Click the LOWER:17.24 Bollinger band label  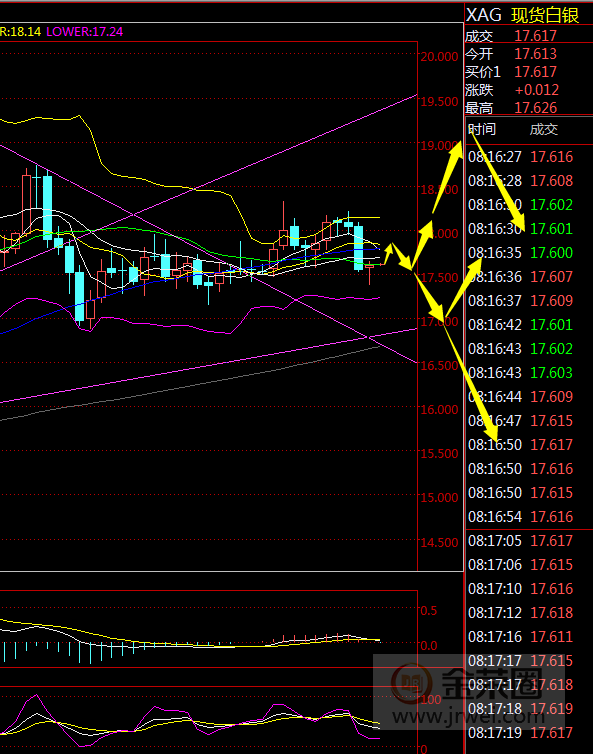(x=84, y=32)
